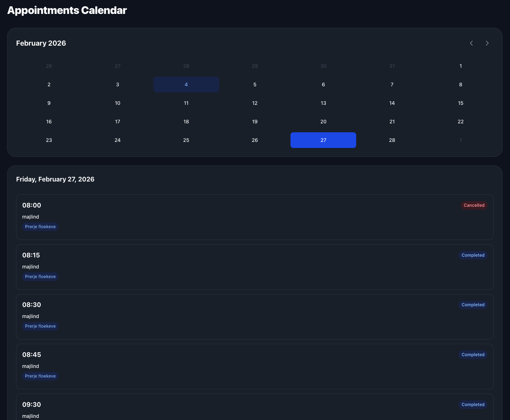Viewport: 510px width, 420px height.
Task: Click the 'Appointments Calendar' page title
Action: pos(67,10)
